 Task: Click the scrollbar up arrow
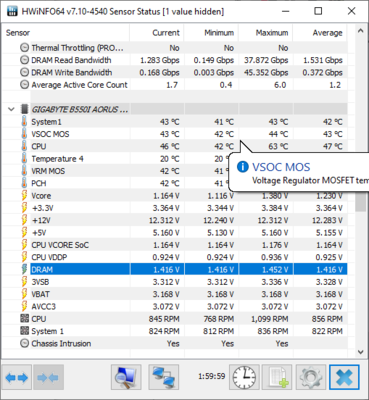point(360,31)
